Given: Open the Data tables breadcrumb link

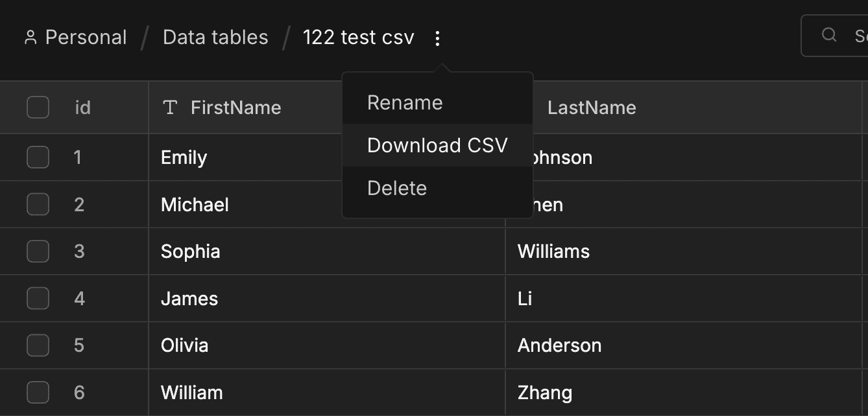Looking at the screenshot, I should click(215, 37).
